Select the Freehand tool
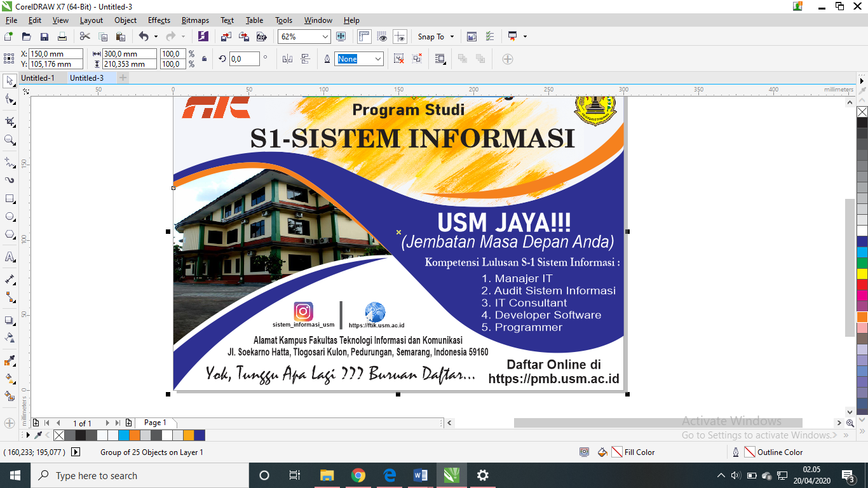Image resolution: width=868 pixels, height=488 pixels. [10, 161]
